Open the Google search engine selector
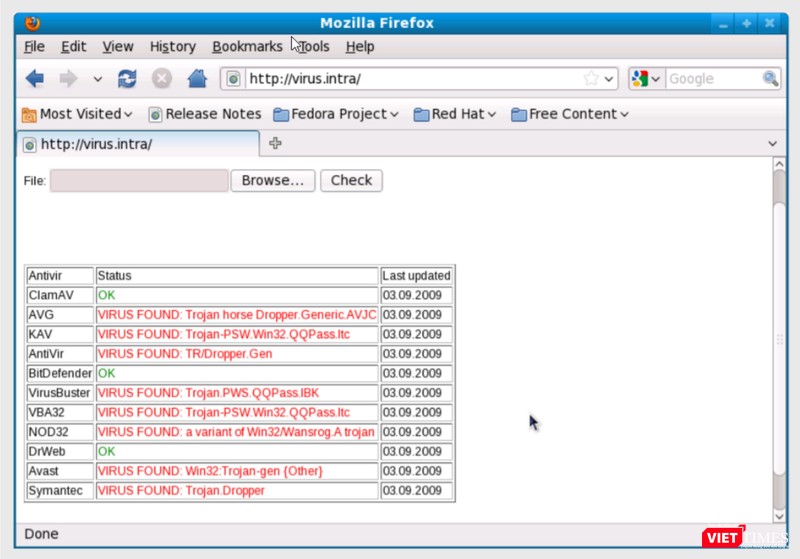 click(x=646, y=79)
